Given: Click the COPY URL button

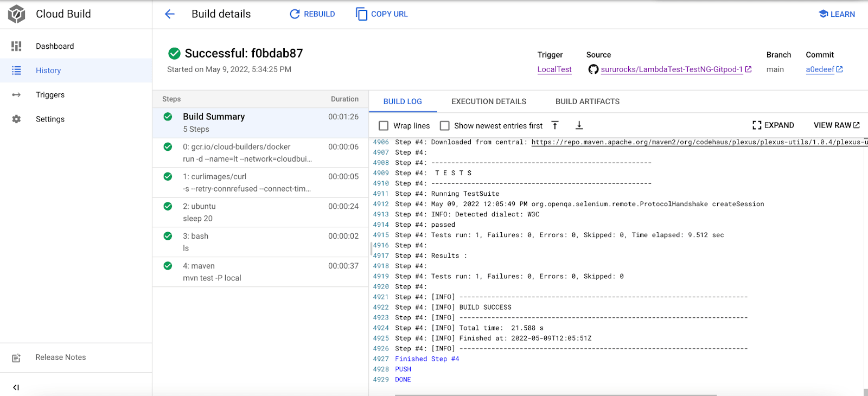Looking at the screenshot, I should [x=382, y=14].
